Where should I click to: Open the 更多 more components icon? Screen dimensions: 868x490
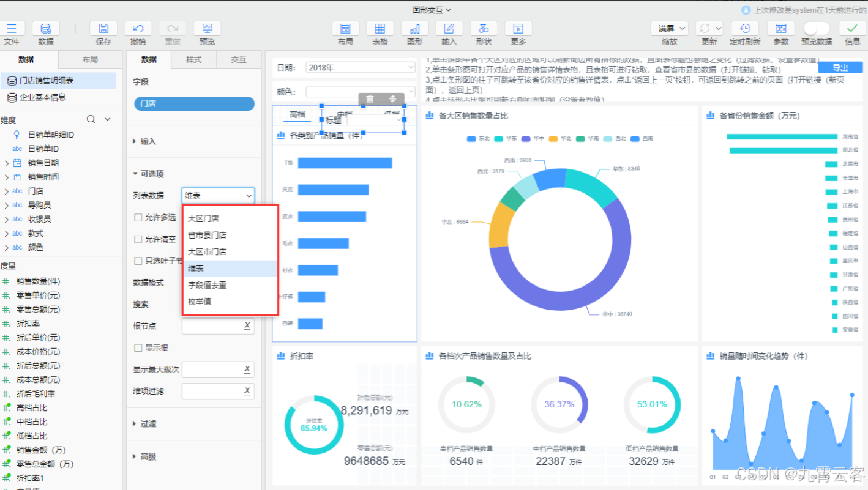[518, 29]
